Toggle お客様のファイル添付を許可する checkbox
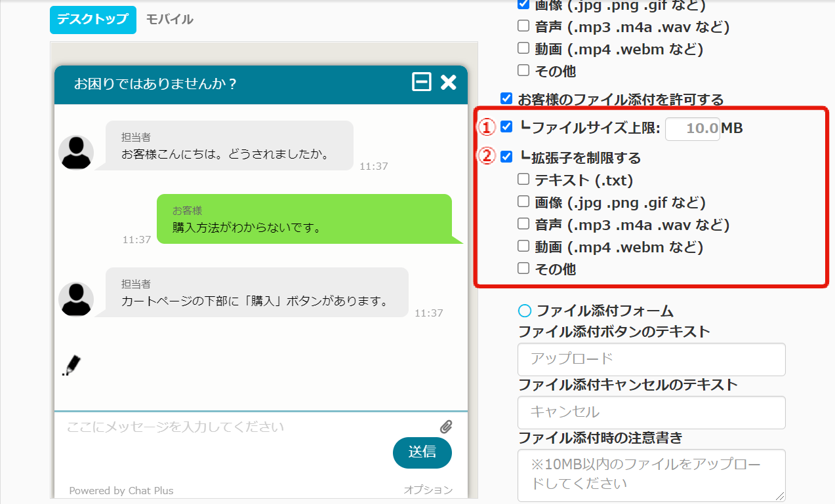Image resolution: width=835 pixels, height=504 pixels. tap(506, 99)
